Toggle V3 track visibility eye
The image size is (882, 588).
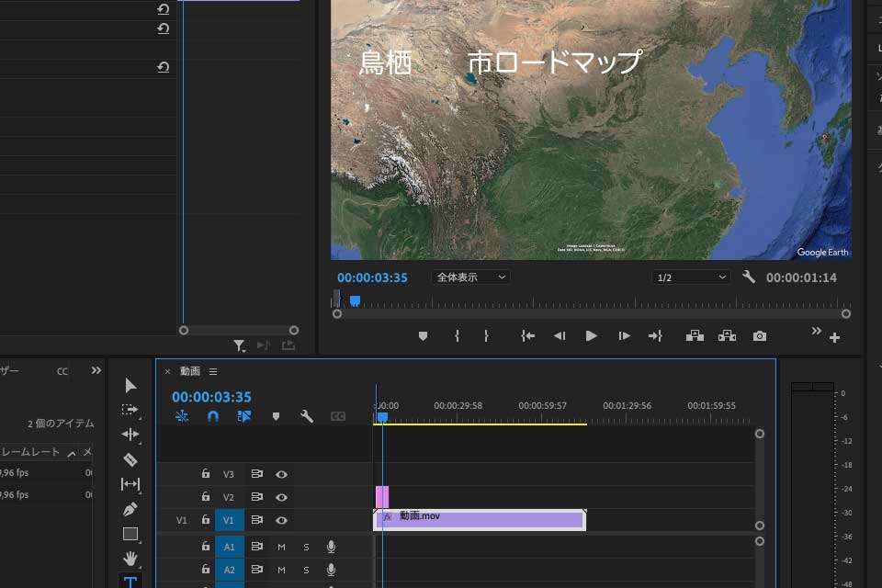pyautogui.click(x=282, y=474)
